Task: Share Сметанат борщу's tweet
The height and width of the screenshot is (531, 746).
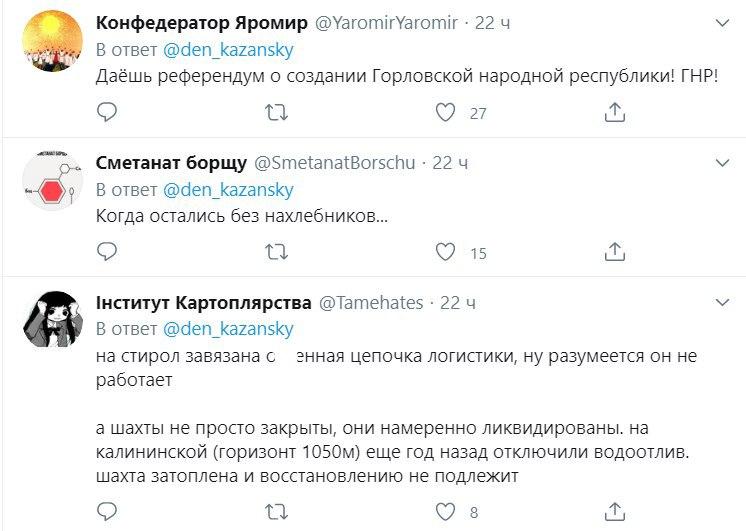Action: 615,252
